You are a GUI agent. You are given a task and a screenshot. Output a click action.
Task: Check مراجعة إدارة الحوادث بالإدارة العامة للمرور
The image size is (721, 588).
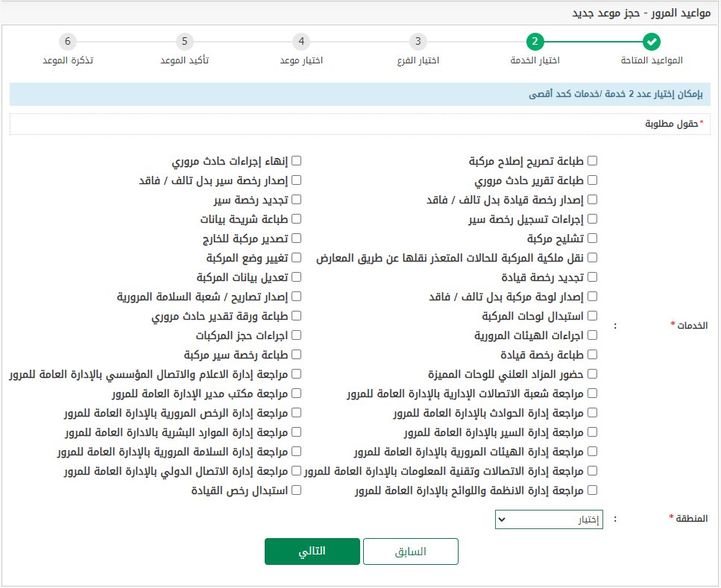pos(592,412)
